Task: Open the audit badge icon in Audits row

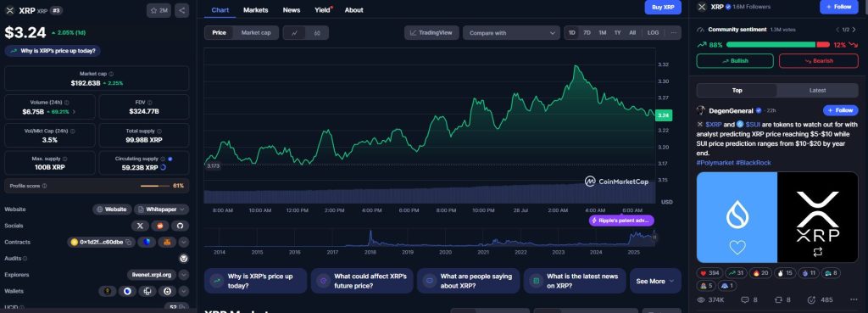Action: pos(184,258)
